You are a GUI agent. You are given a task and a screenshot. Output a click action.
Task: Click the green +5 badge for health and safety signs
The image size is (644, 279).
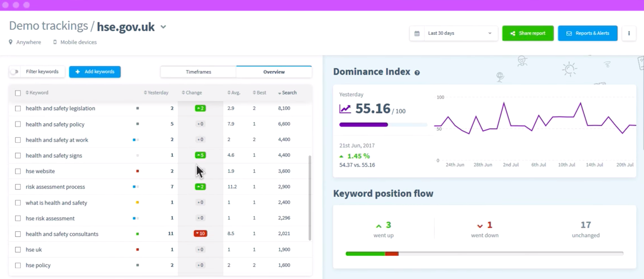200,155
